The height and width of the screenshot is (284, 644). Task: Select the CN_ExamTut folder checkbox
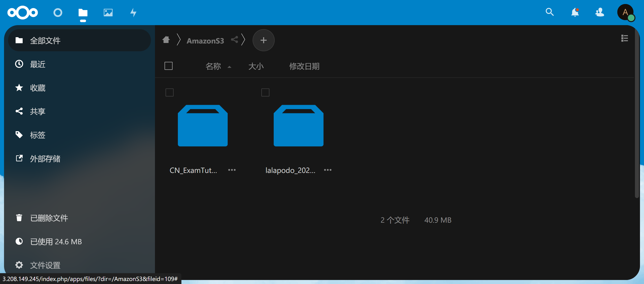click(x=169, y=92)
